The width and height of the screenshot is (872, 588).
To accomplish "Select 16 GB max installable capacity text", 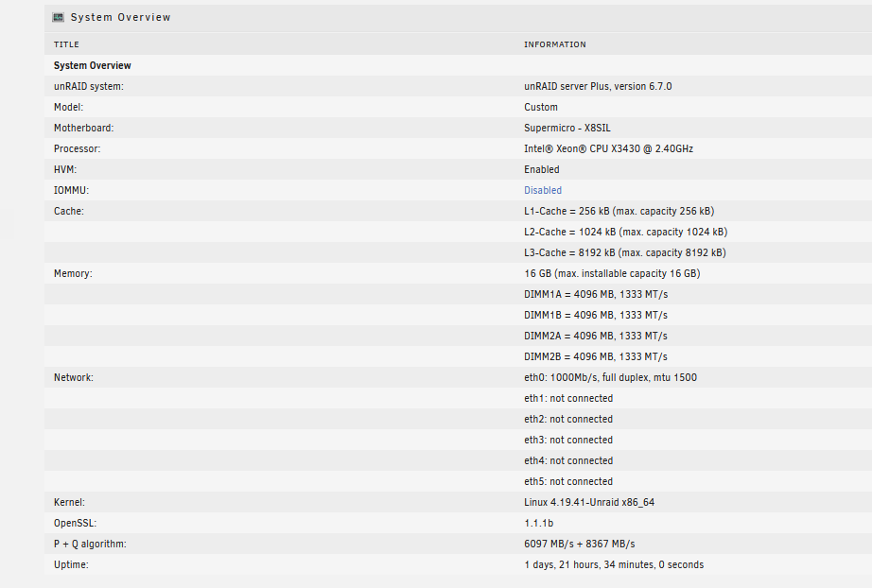I will point(612,273).
